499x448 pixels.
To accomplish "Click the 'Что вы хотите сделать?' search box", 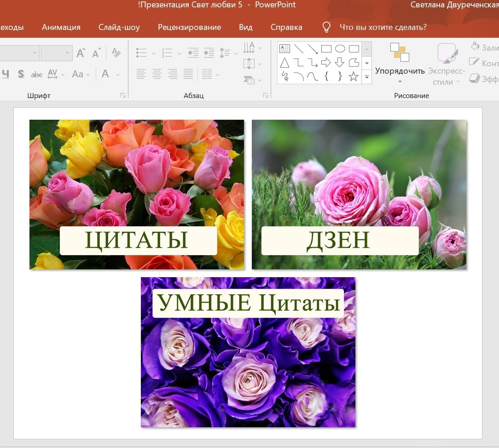I will (x=383, y=27).
